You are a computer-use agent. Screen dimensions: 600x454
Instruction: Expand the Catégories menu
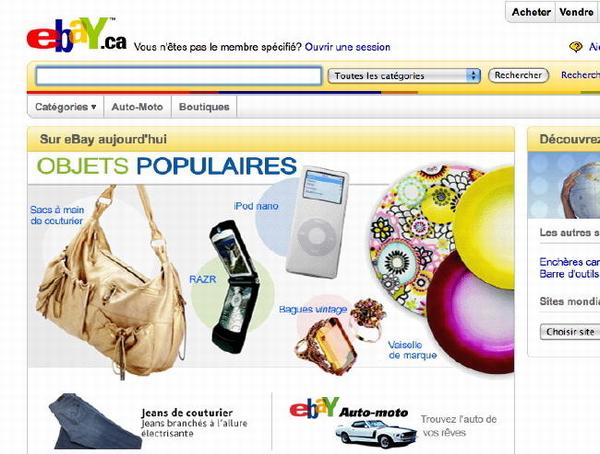pos(65,107)
